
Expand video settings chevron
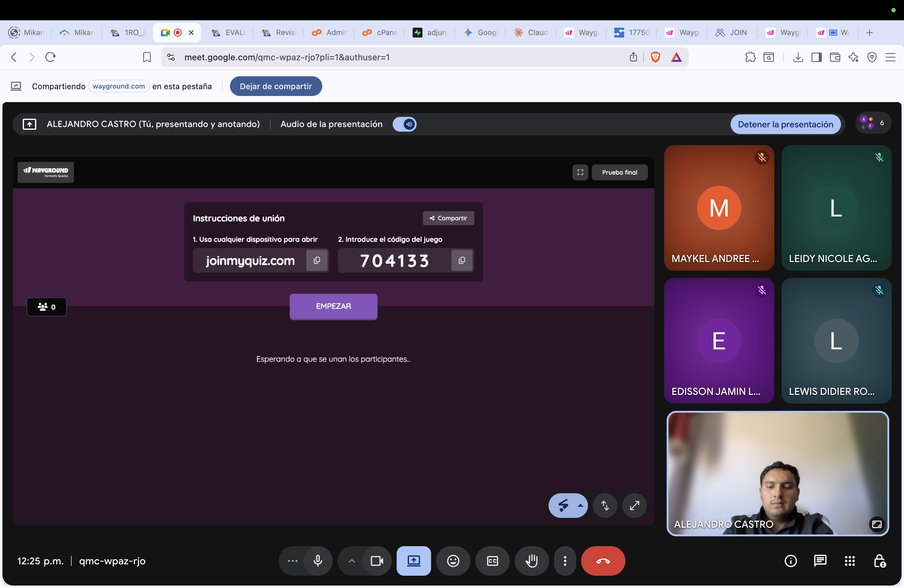pyautogui.click(x=352, y=561)
